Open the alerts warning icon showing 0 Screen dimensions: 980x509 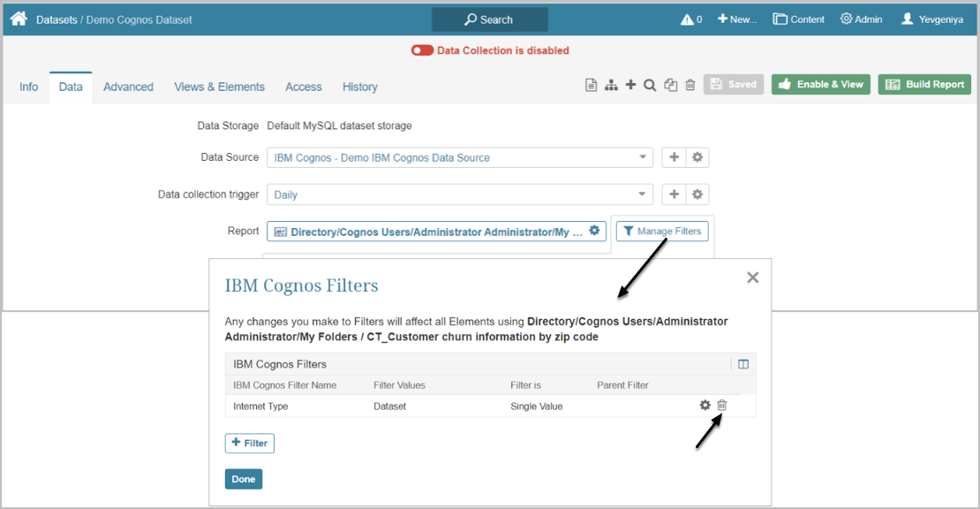(691, 19)
